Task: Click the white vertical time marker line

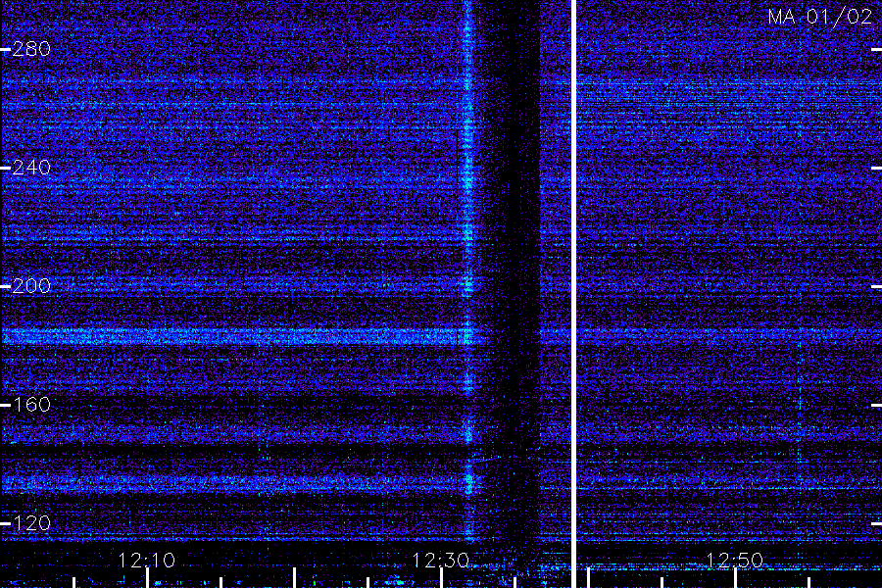Action: click(573, 294)
